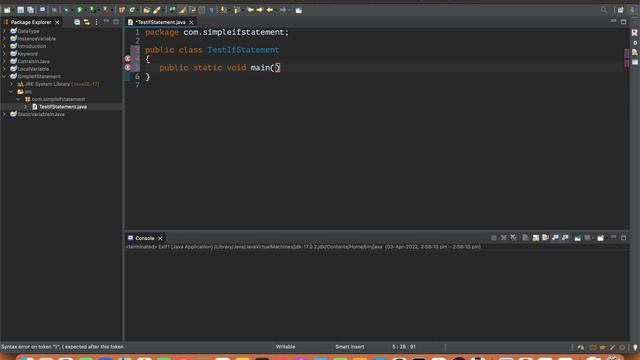Click the Open Type folder icon in toolbar
The height and width of the screenshot is (360, 640).
pyautogui.click(x=147, y=10)
